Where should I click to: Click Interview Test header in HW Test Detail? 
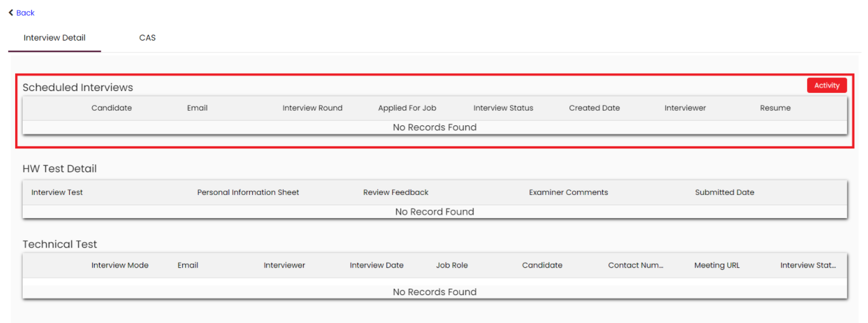(x=57, y=193)
